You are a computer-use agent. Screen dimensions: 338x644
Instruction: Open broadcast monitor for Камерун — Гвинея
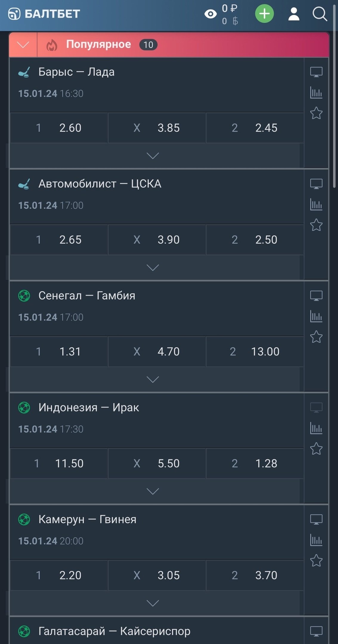point(316,519)
